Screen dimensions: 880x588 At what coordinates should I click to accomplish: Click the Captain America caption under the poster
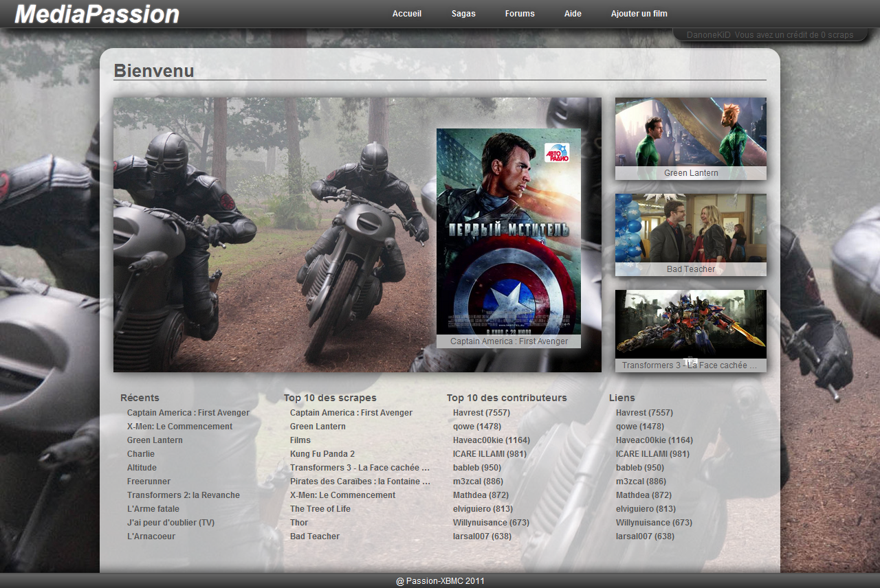(x=509, y=341)
